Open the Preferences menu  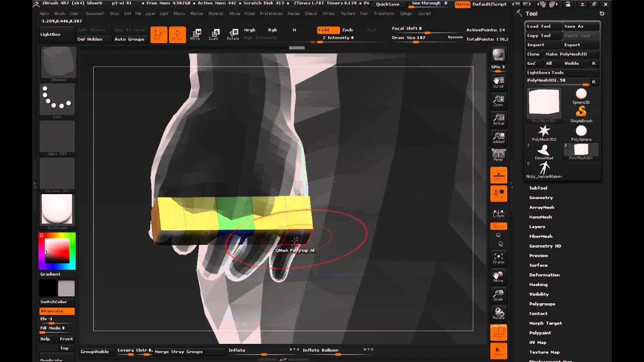point(271,14)
